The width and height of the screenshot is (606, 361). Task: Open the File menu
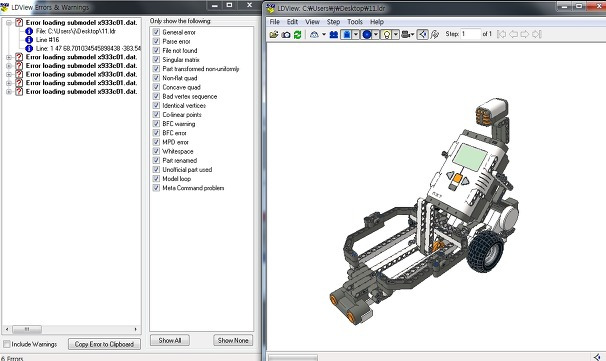point(274,22)
